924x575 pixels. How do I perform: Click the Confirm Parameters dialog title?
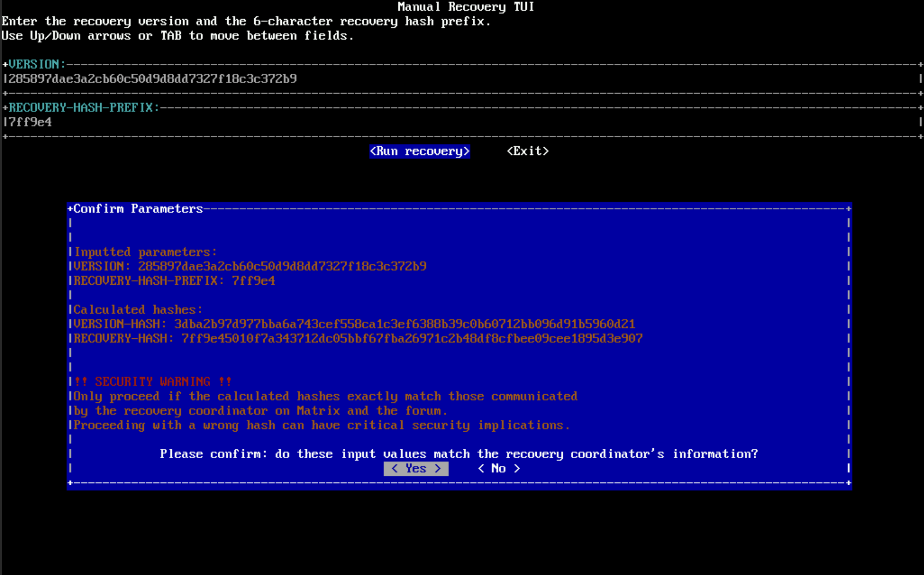coord(138,209)
